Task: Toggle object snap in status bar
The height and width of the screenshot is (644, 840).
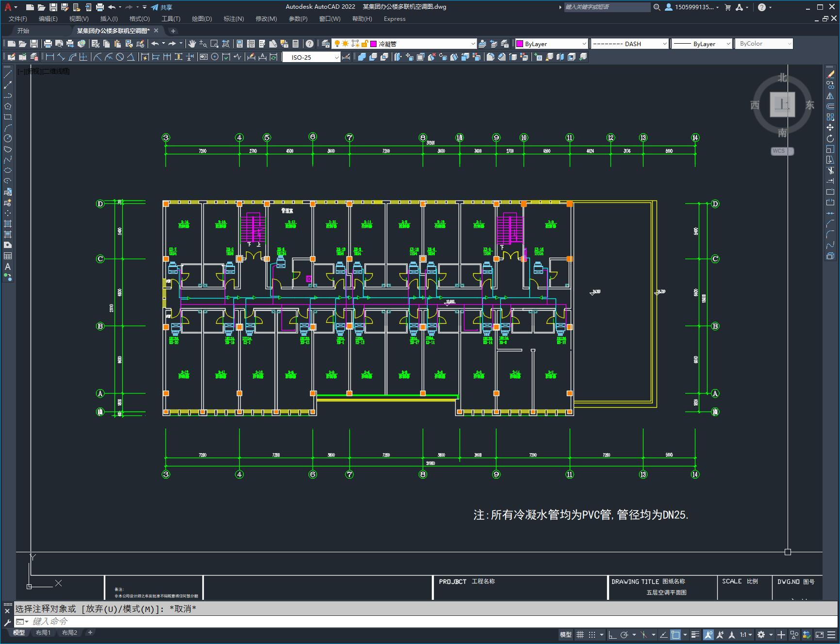Action: click(x=675, y=635)
